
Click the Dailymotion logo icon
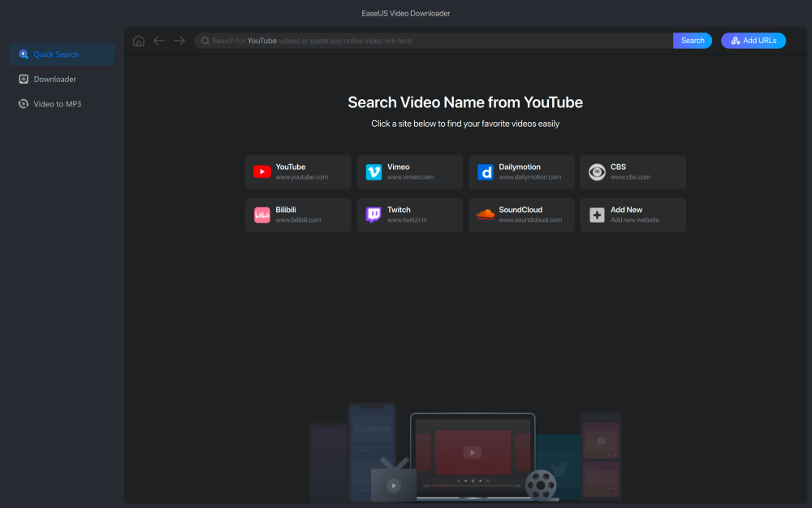(x=486, y=172)
